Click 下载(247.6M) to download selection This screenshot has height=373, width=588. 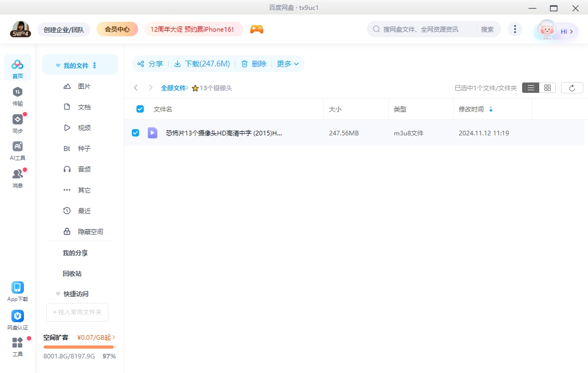(202, 64)
